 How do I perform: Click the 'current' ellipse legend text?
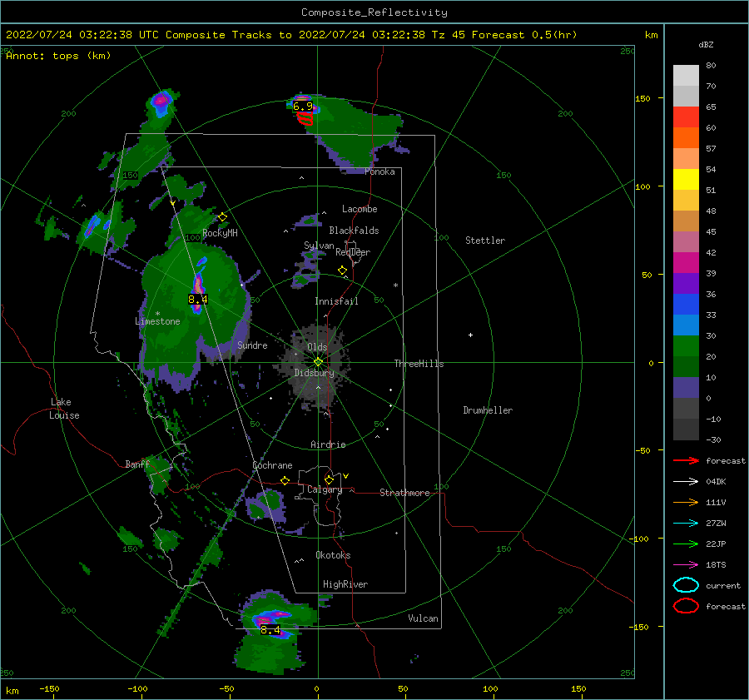coord(723,585)
